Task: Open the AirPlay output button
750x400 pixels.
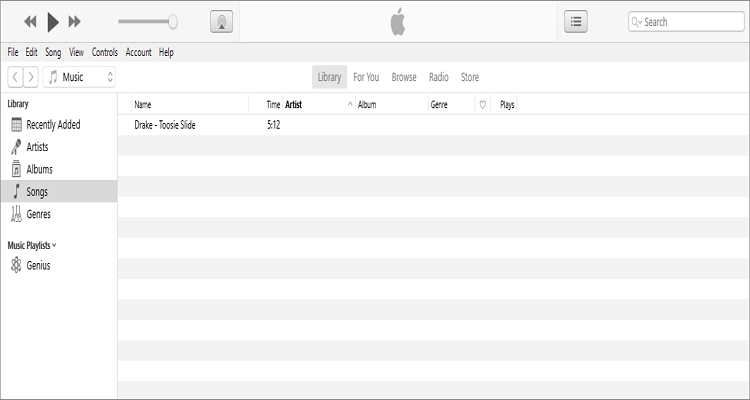Action: [221, 22]
